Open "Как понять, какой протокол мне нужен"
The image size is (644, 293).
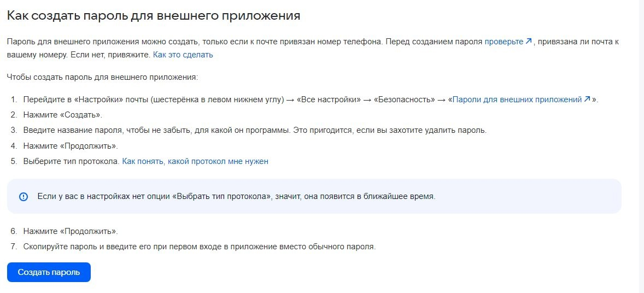point(195,161)
